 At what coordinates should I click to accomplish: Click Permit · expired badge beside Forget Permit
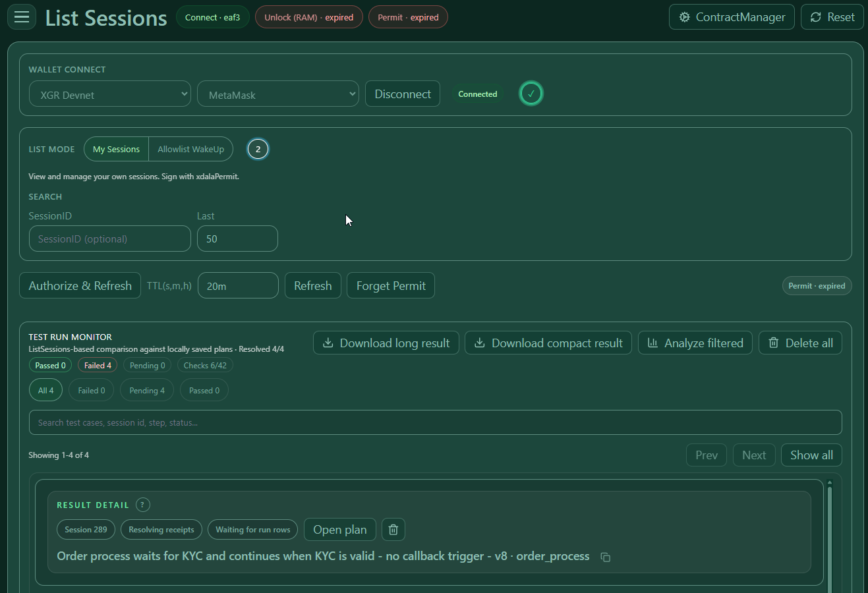tap(817, 286)
